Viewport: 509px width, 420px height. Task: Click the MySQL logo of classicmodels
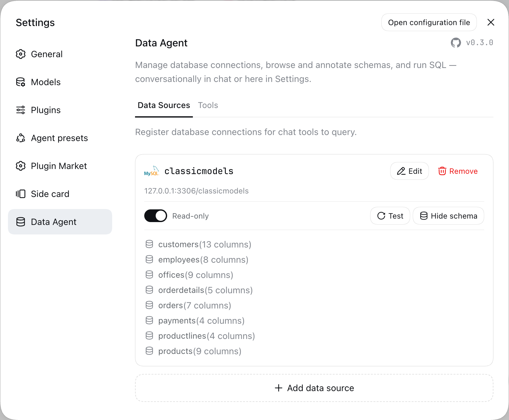click(x=152, y=171)
